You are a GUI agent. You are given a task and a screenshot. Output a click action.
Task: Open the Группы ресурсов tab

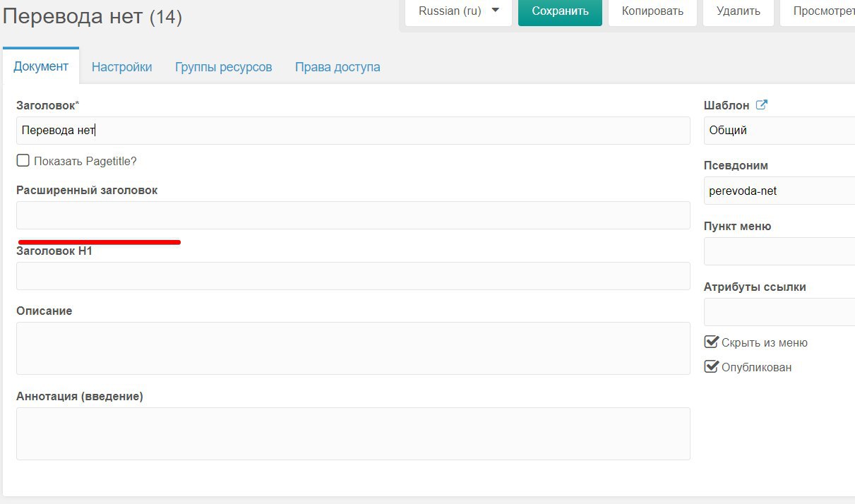pos(223,67)
